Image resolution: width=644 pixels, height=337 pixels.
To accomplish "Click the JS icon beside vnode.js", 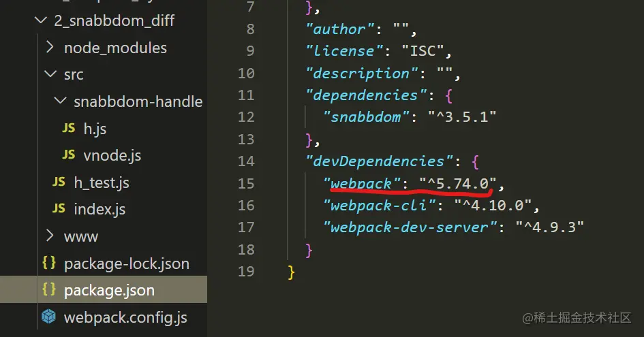I will pyautogui.click(x=69, y=155).
